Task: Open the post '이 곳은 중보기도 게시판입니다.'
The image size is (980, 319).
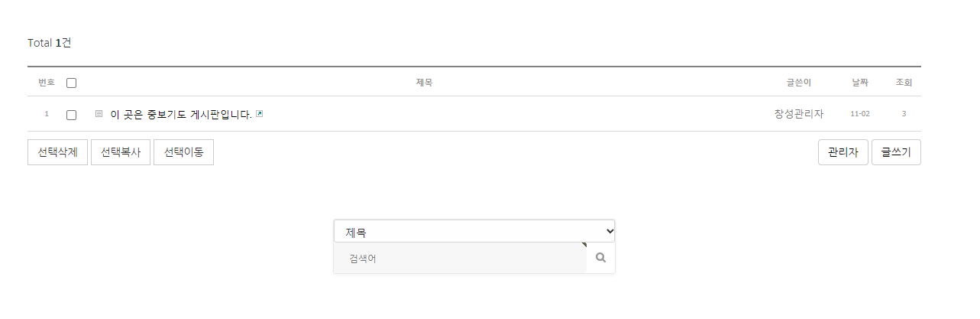Action: point(181,115)
